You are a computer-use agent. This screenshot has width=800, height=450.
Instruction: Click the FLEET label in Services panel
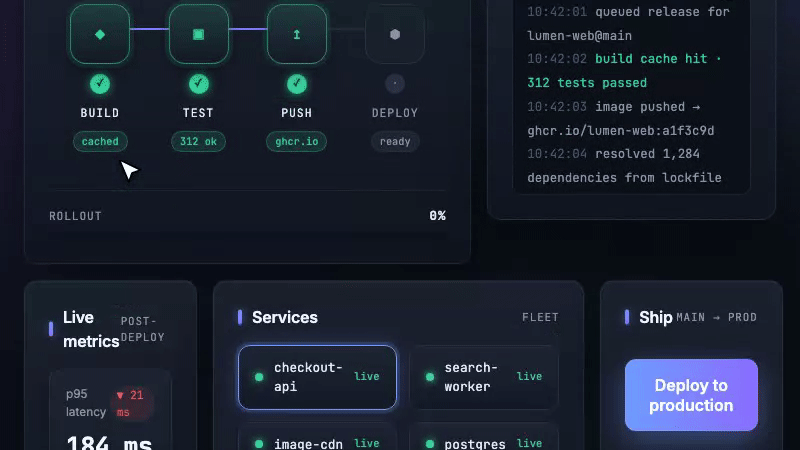[540, 317]
